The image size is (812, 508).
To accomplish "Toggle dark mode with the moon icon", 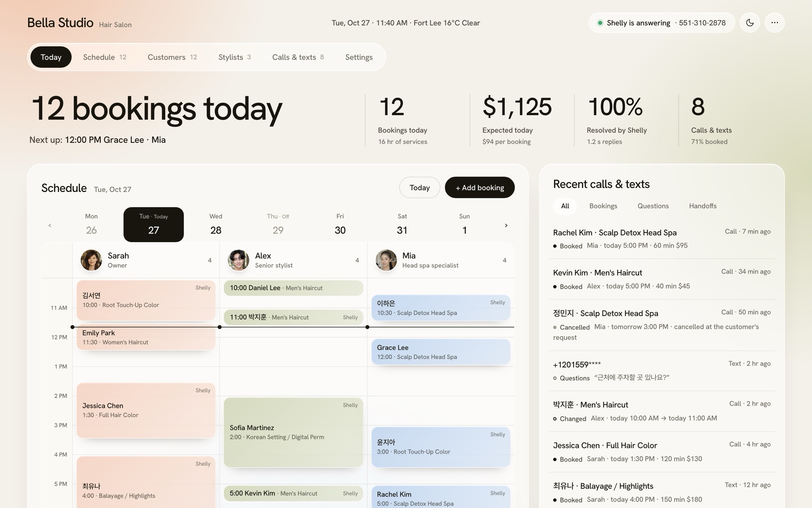I will click(750, 23).
